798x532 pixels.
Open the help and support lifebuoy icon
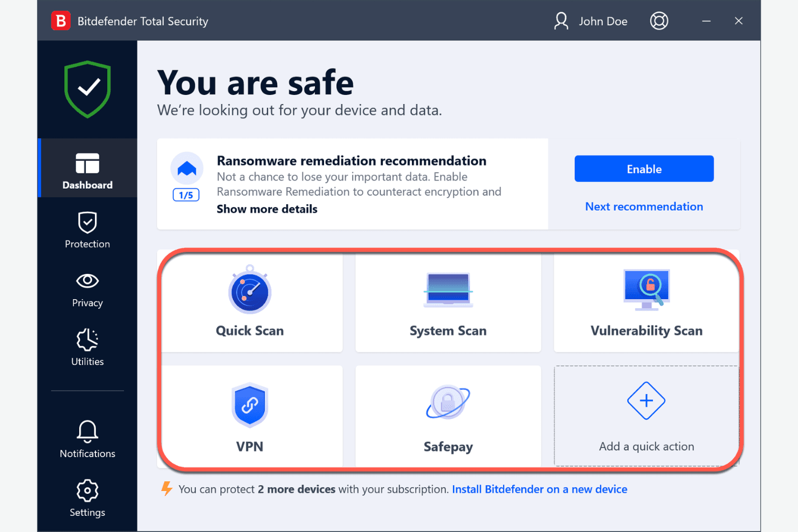click(659, 21)
